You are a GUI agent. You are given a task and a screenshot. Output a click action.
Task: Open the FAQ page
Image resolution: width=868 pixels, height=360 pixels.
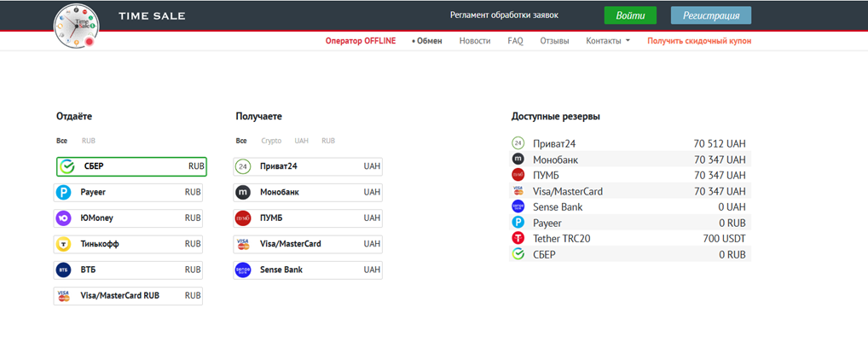click(515, 41)
